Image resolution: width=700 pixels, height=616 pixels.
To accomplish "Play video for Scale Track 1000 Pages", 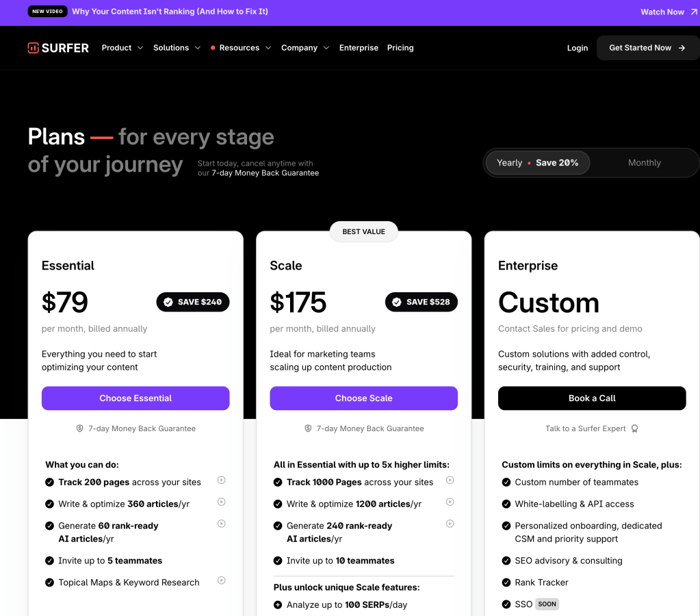I will [x=450, y=480].
